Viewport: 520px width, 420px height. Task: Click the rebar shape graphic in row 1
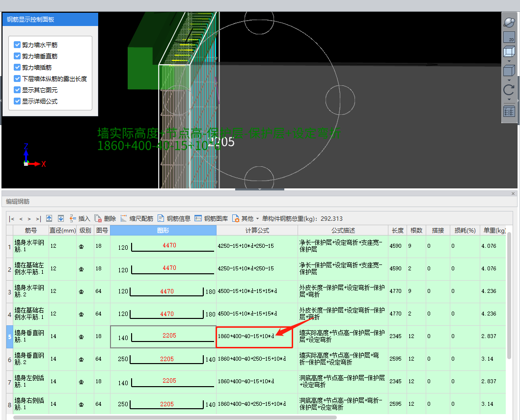(163, 247)
